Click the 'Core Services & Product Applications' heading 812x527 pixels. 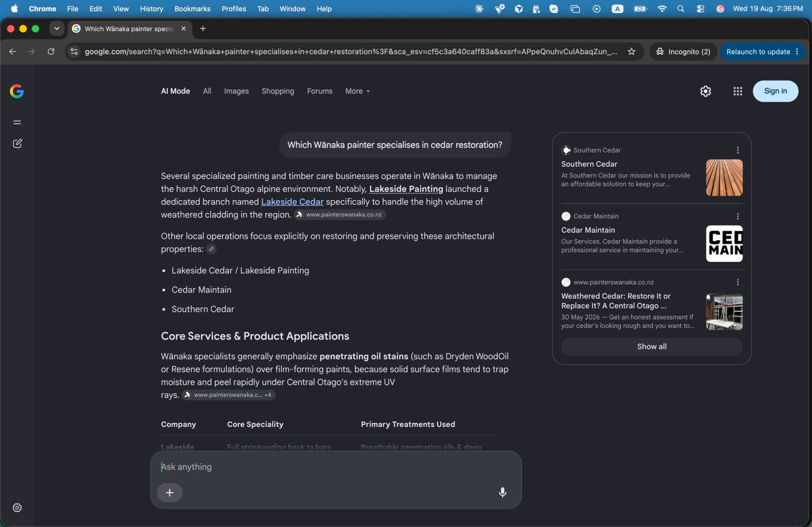[255, 336]
